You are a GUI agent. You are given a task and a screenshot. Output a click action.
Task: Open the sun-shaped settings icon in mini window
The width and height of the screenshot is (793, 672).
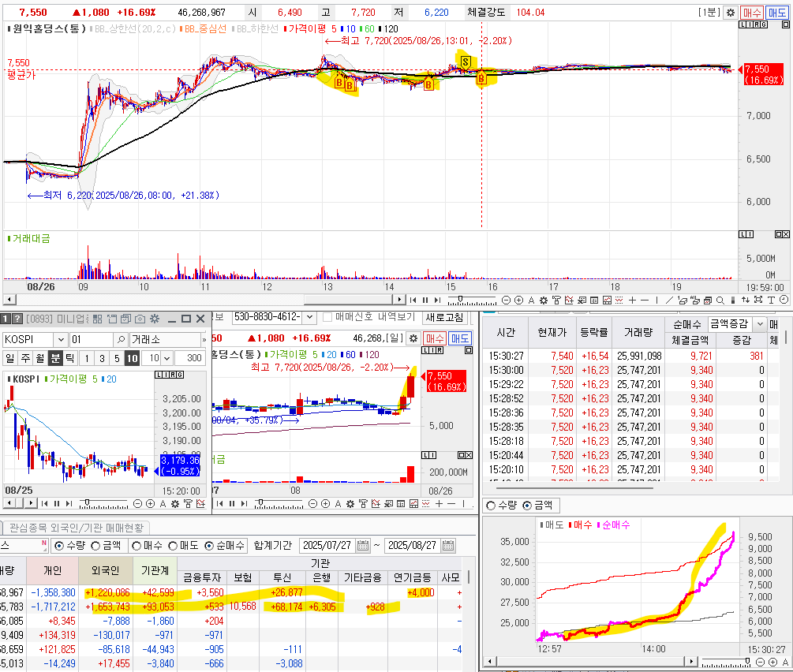click(155, 319)
